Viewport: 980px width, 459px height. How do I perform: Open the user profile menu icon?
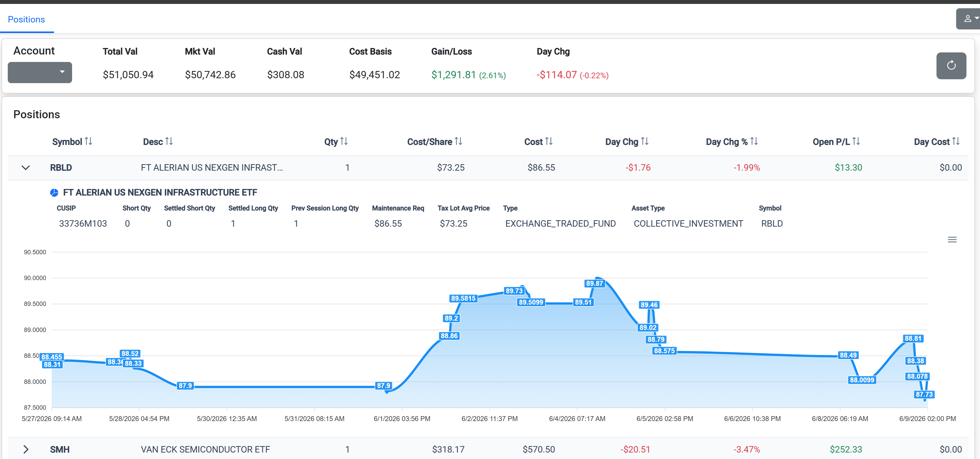(968, 19)
